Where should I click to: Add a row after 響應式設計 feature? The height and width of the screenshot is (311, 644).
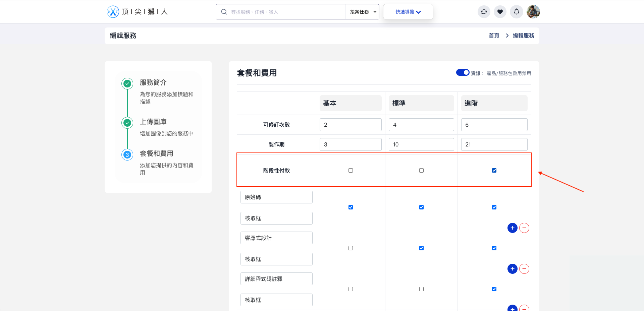pyautogui.click(x=512, y=269)
